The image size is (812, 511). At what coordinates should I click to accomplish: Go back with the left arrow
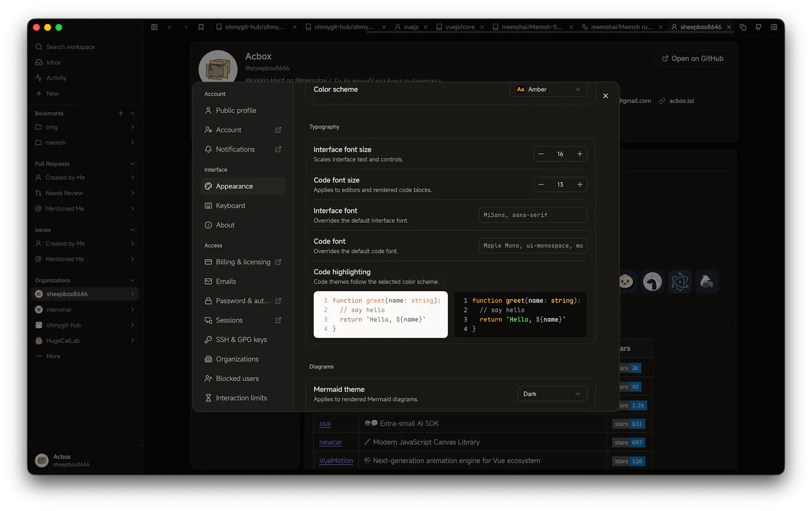170,27
